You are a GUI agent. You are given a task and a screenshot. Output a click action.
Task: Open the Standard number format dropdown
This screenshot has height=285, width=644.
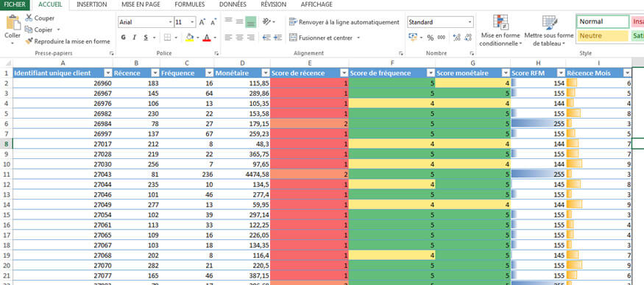tap(470, 22)
